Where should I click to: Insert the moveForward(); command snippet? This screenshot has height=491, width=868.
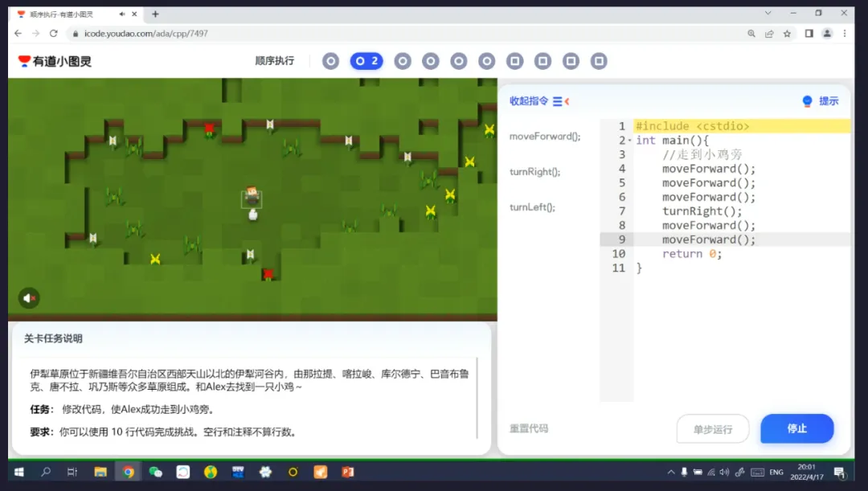coord(545,136)
